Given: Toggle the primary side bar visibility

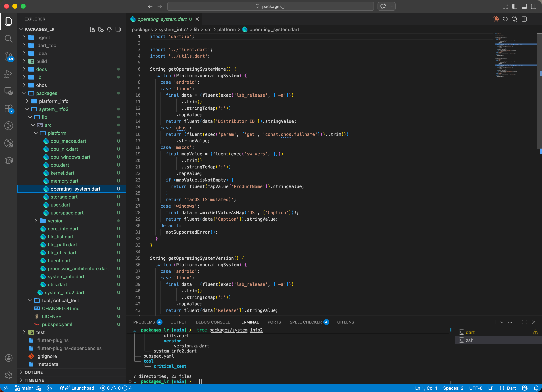Looking at the screenshot, I should 515,6.
